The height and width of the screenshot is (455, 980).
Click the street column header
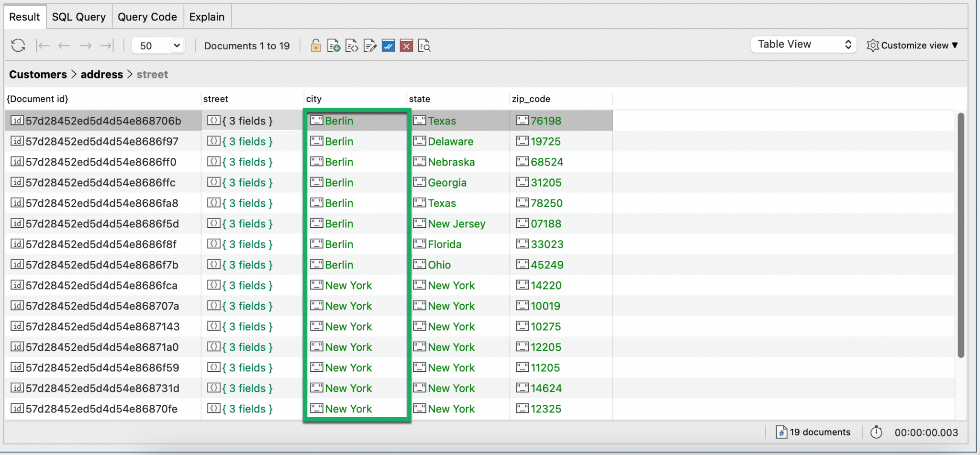253,99
